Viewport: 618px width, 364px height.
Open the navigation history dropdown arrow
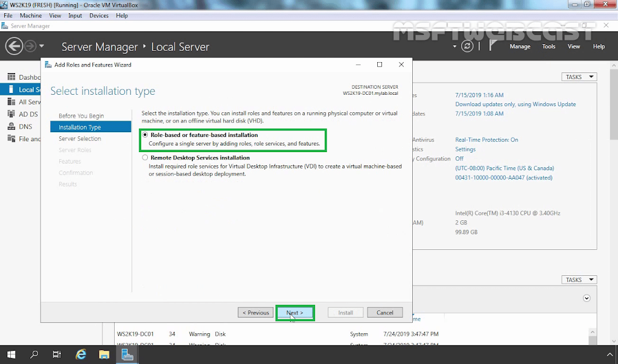tap(42, 46)
